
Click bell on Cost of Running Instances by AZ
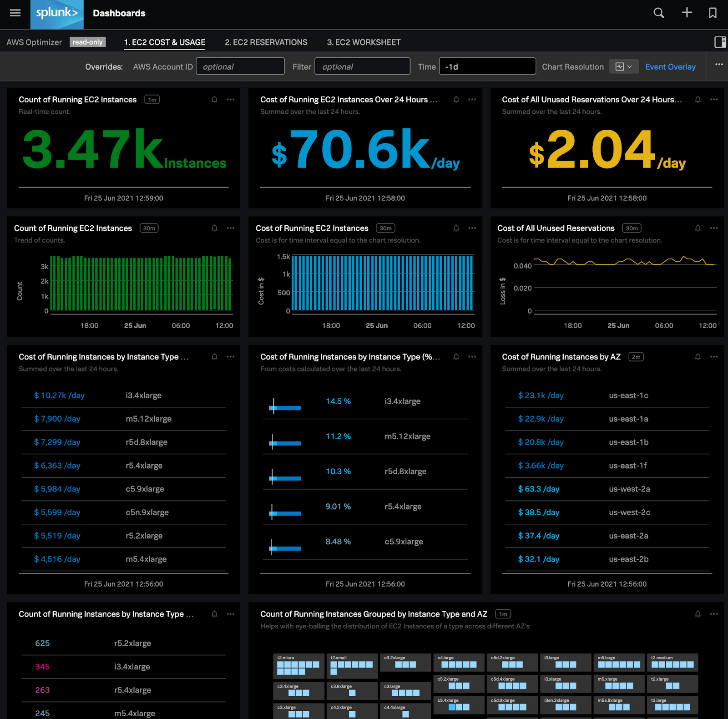698,357
